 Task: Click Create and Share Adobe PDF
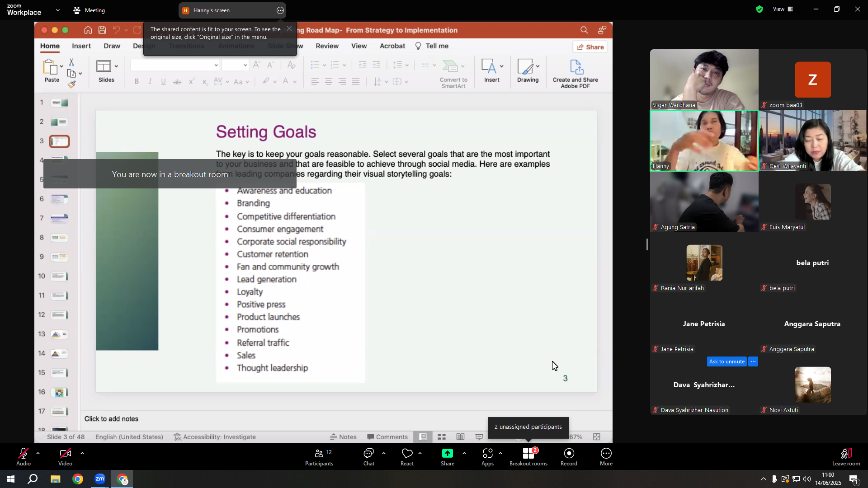point(576,74)
